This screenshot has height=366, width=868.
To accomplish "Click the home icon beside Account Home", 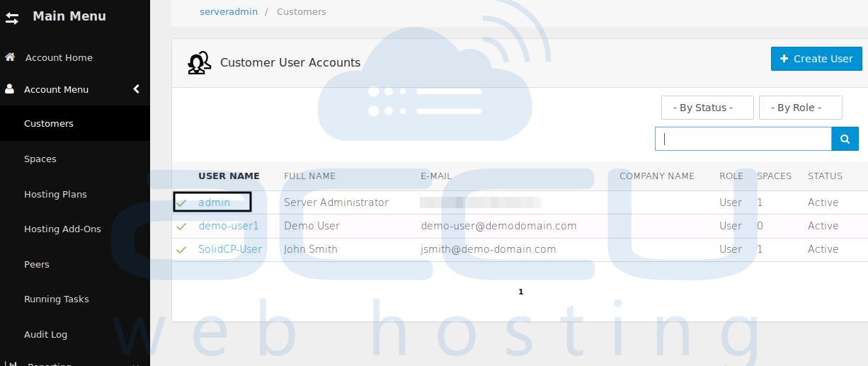I will coord(10,57).
